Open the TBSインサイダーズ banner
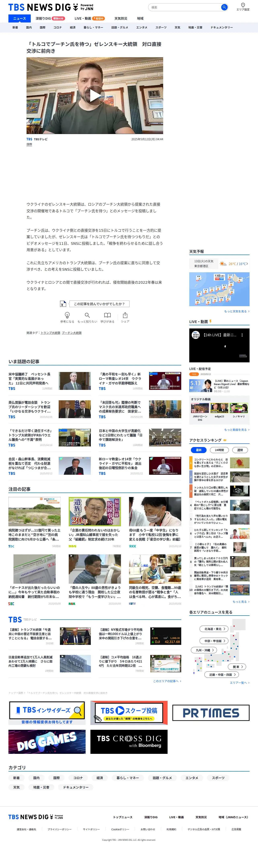 point(47,713)
